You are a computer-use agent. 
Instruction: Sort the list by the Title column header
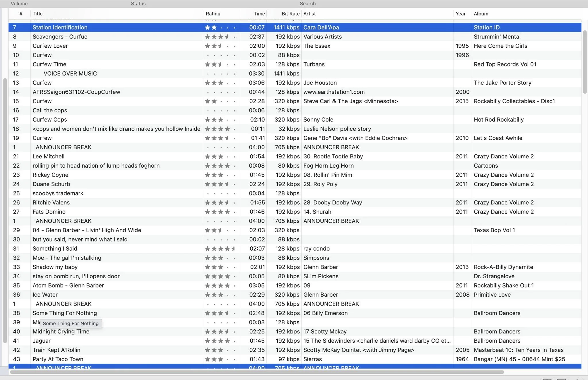coord(38,14)
